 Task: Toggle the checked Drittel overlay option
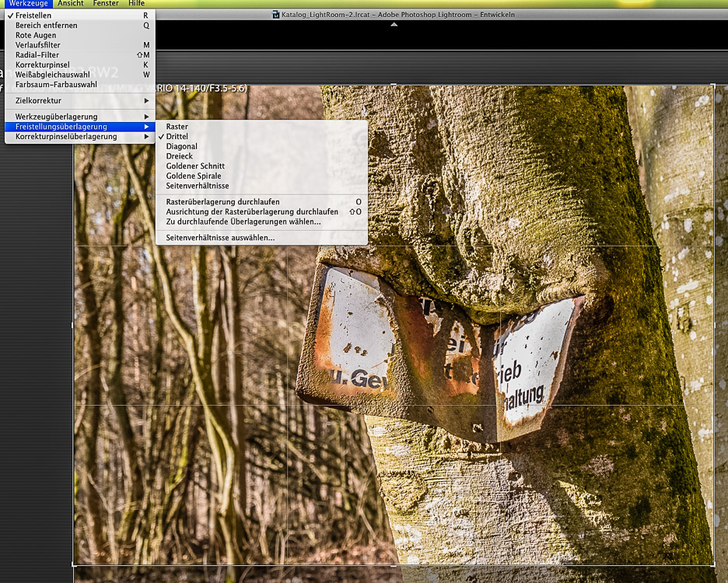[x=262, y=137]
